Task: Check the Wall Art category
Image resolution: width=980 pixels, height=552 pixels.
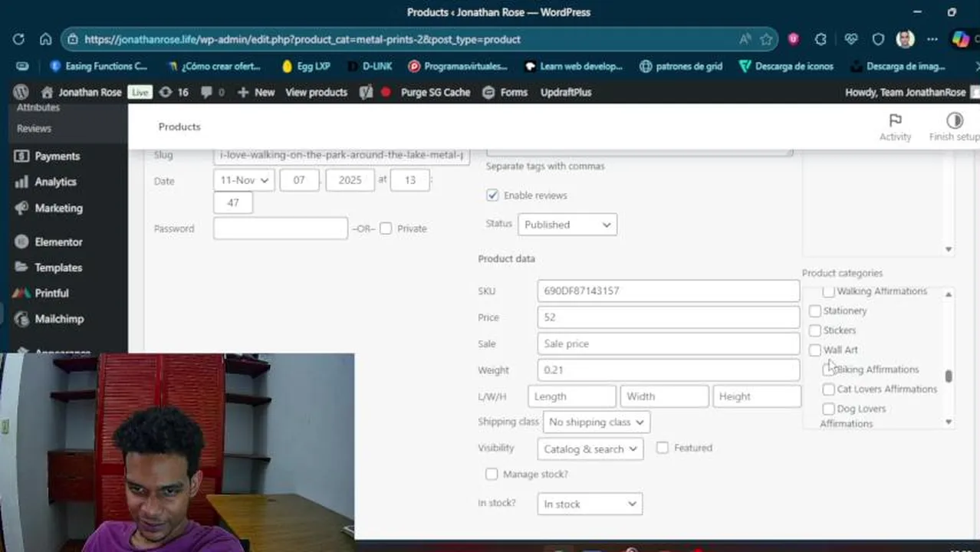Action: 815,350
